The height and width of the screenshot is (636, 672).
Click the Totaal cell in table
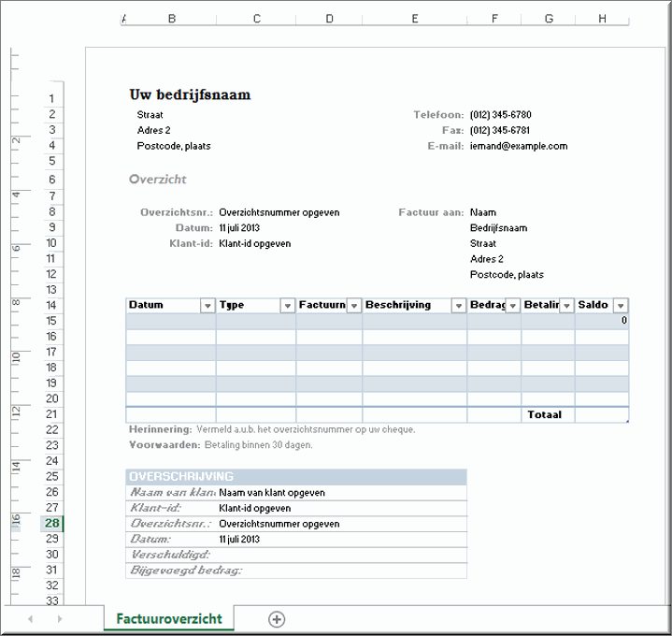(x=545, y=414)
